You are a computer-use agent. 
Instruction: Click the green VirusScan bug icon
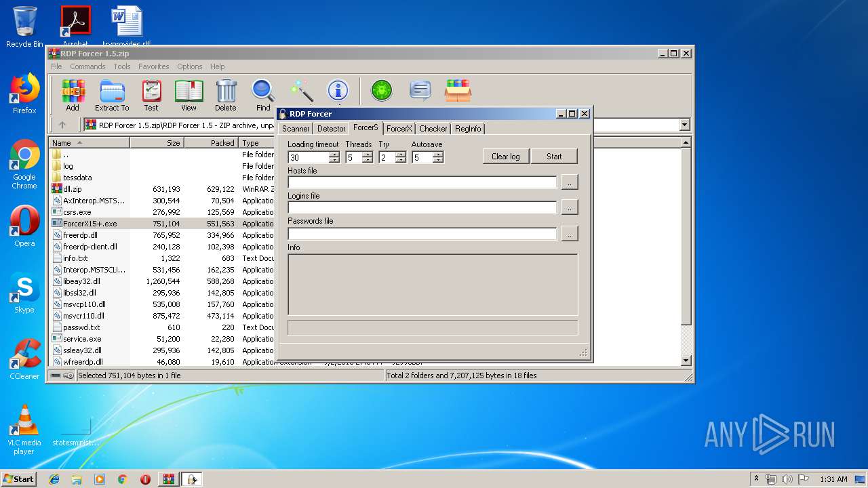click(382, 91)
